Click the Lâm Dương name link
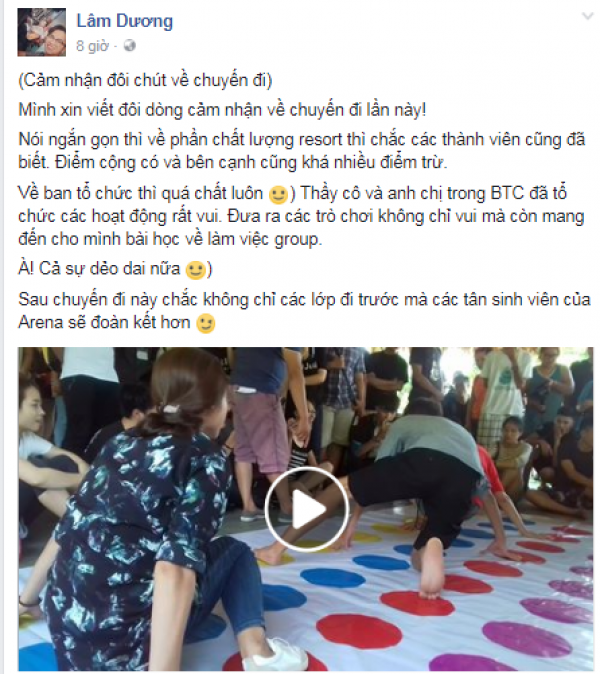This screenshot has width=600, height=674. point(125,21)
